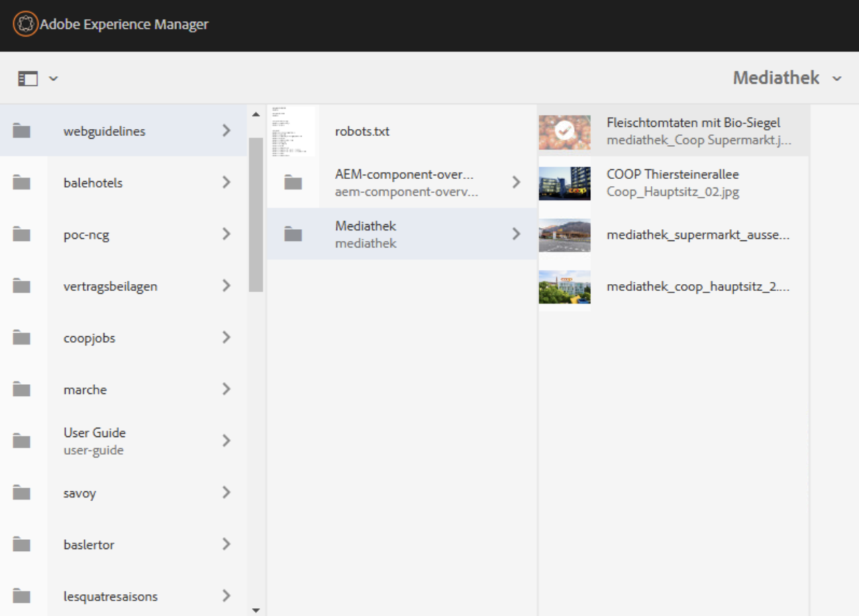Viewport: 859px width, 616px height.
Task: Select the COOP Thiersteinerallee image thumbnail
Action: coord(564,183)
